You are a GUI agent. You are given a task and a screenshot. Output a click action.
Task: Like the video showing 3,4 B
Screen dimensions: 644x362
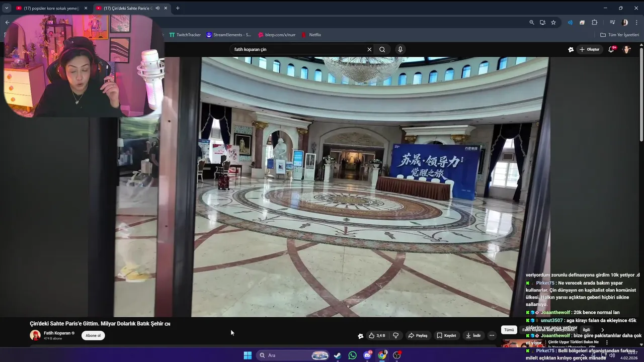[x=377, y=335]
